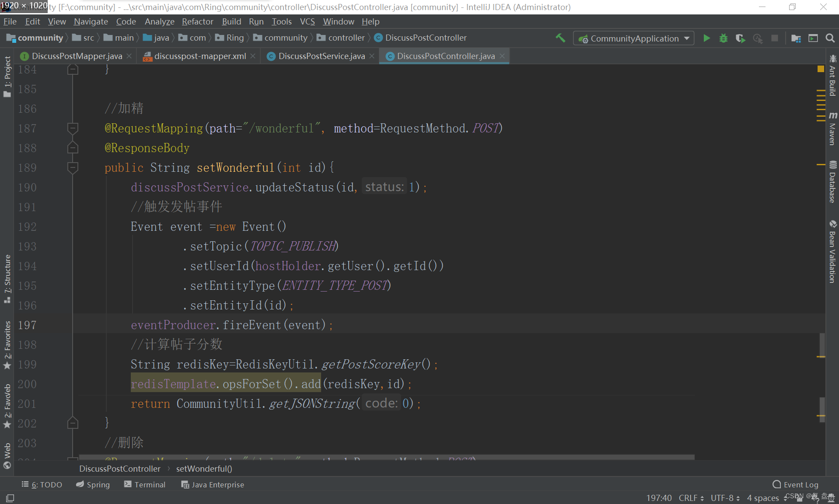Click warning stripe mark near line 189

[x=821, y=164]
